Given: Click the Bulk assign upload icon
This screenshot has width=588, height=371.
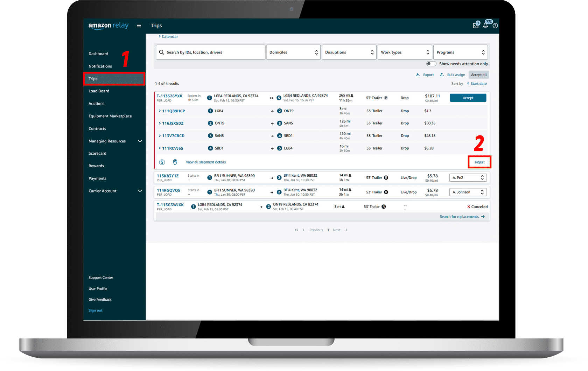Looking at the screenshot, I should (442, 75).
